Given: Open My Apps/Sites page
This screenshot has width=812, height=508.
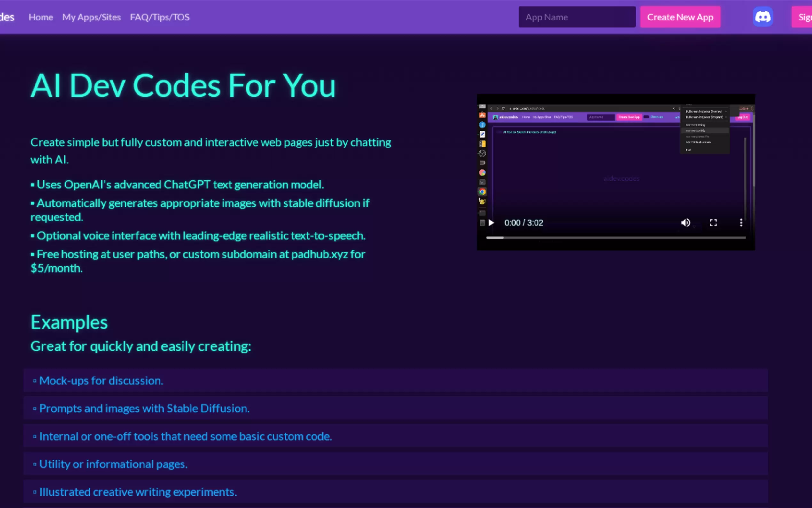Looking at the screenshot, I should point(91,17).
